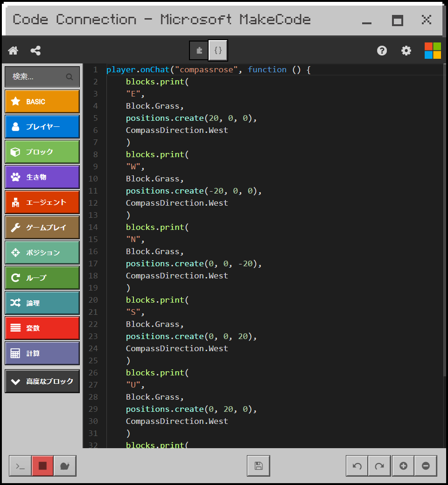Open the ゲームプレイ category
The height and width of the screenshot is (485, 448).
(42, 228)
